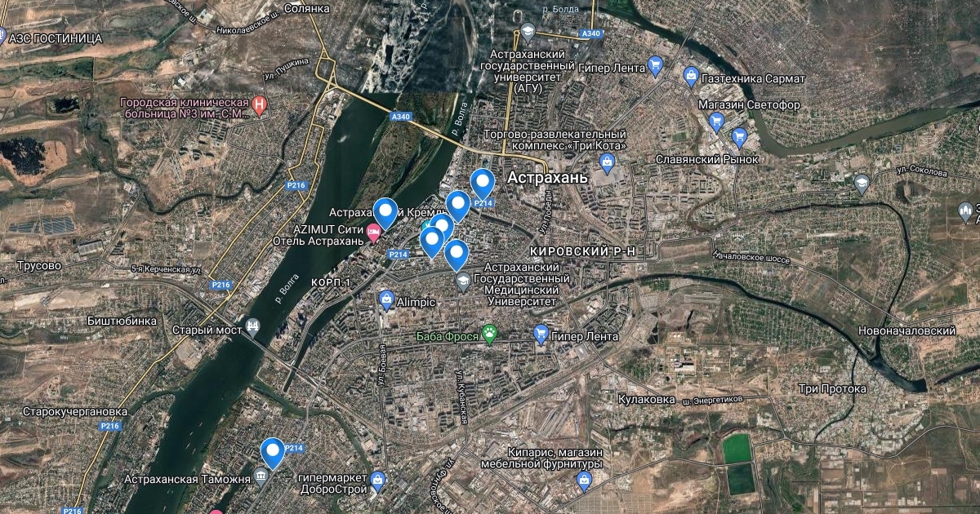Select the Гипер Лента shopping icon near река Болда

pyautogui.click(x=655, y=65)
